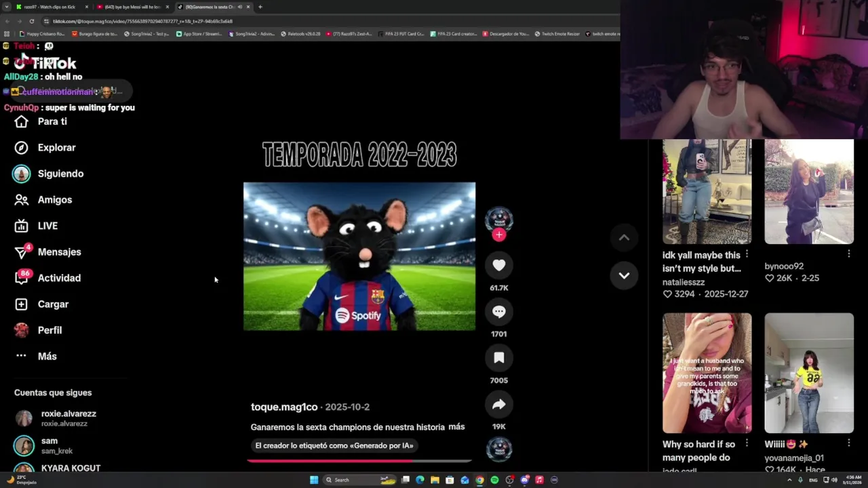The height and width of the screenshot is (488, 868).
Task: Open KYARA KOGUT followed account
Action: (57, 468)
